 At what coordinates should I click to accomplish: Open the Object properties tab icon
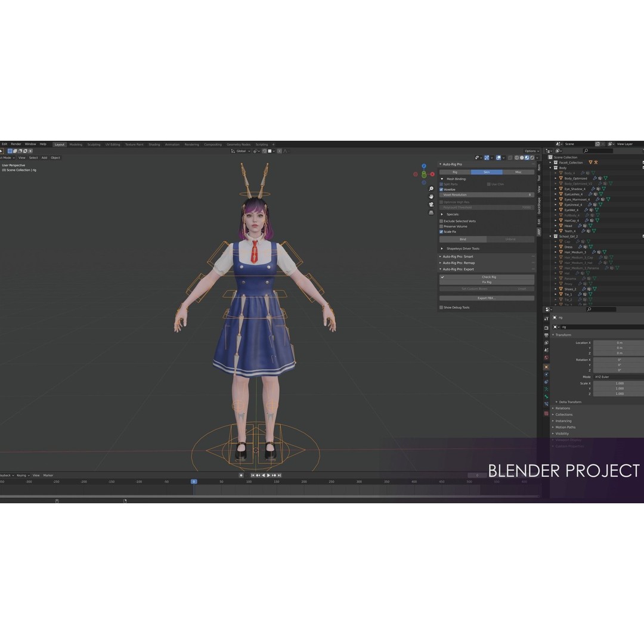click(546, 367)
